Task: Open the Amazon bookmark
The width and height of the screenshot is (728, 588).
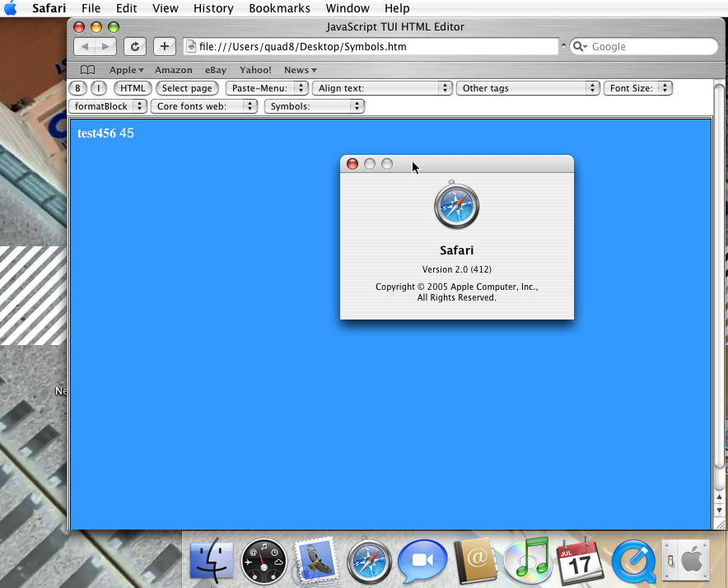Action: [174, 70]
